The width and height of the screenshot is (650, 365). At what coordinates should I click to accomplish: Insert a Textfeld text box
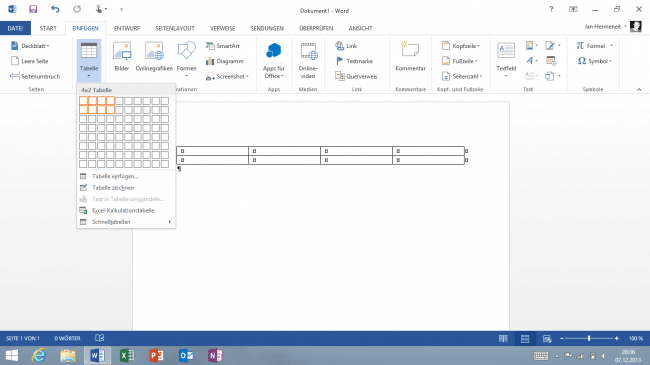tap(506, 60)
